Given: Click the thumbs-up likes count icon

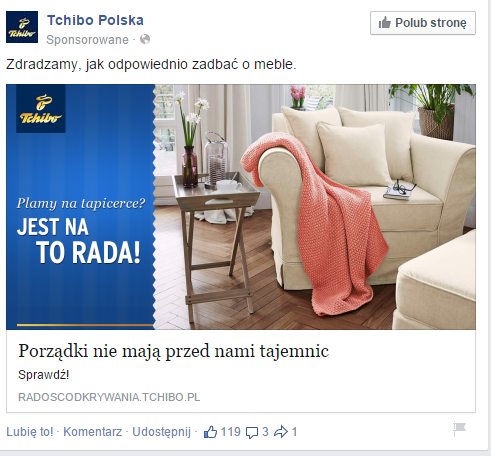Looking at the screenshot, I should [x=210, y=432].
